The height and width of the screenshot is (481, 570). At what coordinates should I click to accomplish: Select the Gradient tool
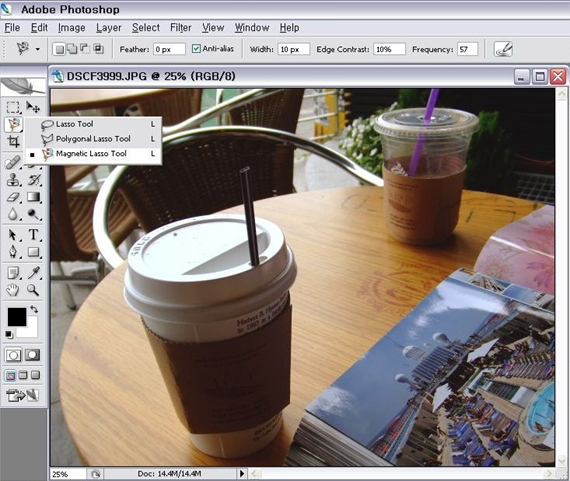34,197
